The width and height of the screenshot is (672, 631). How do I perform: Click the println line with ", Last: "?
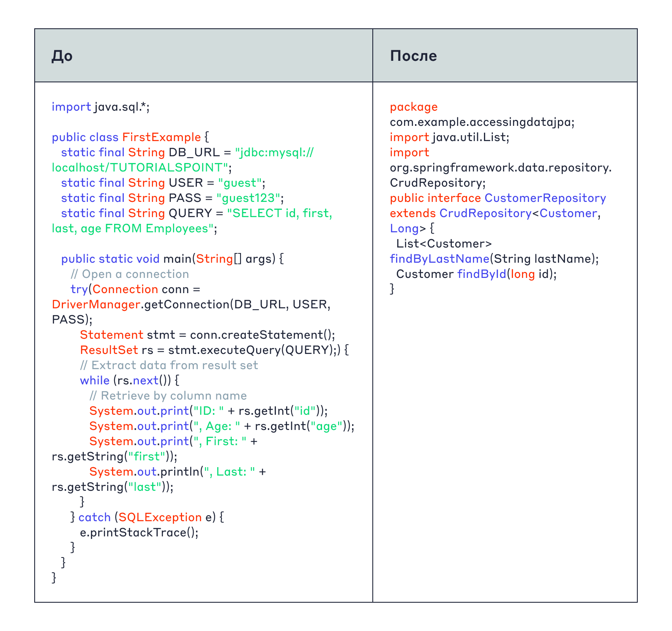click(178, 472)
